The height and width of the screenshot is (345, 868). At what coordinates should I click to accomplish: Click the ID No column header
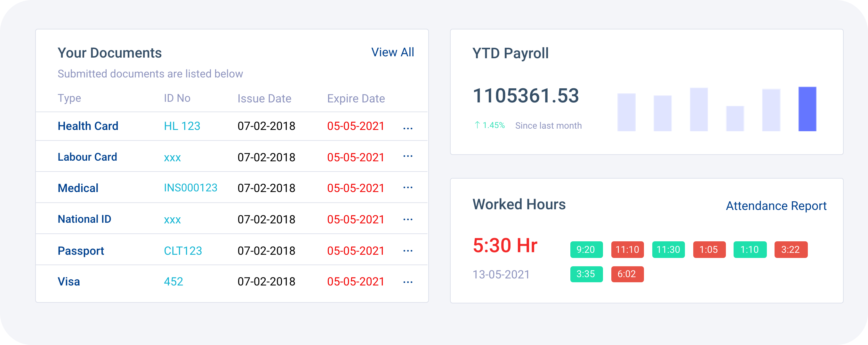point(177,98)
